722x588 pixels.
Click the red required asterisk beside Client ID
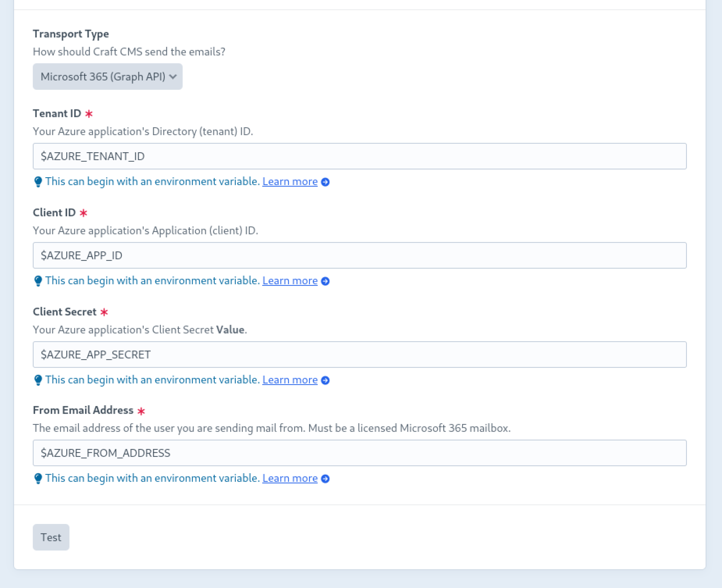(x=83, y=213)
